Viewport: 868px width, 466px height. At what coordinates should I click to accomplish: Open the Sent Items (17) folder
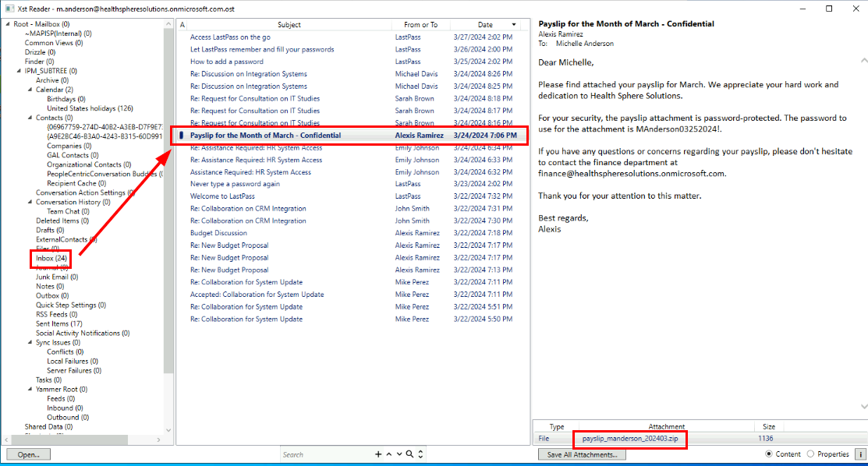[58, 323]
